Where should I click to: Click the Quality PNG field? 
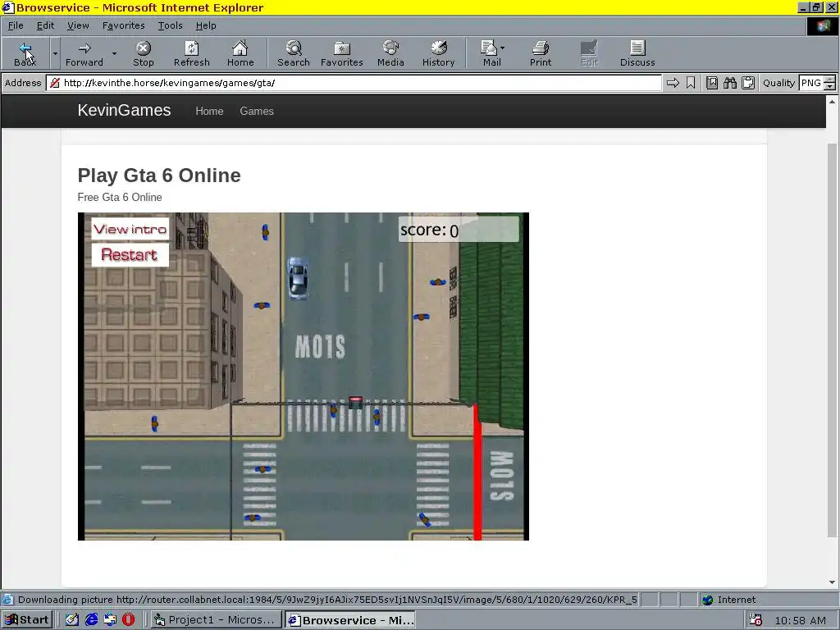click(x=811, y=83)
